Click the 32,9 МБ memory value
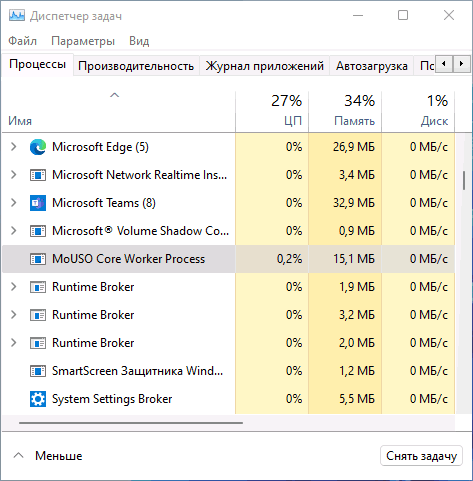Image resolution: width=473 pixels, height=481 pixels. [x=354, y=203]
